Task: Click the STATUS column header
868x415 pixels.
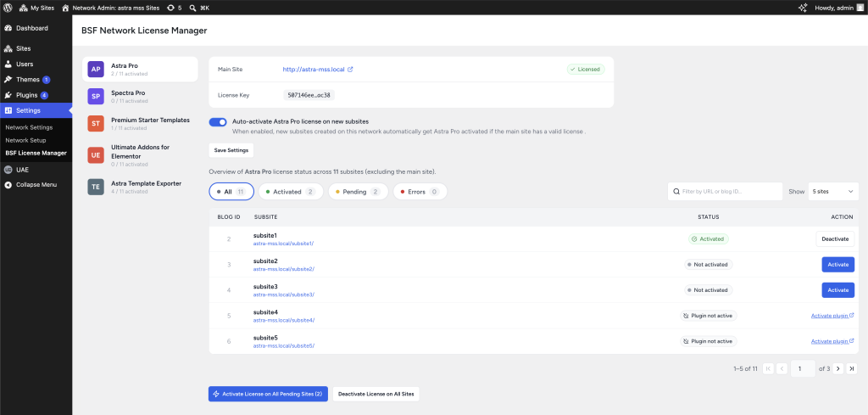Action: point(708,217)
